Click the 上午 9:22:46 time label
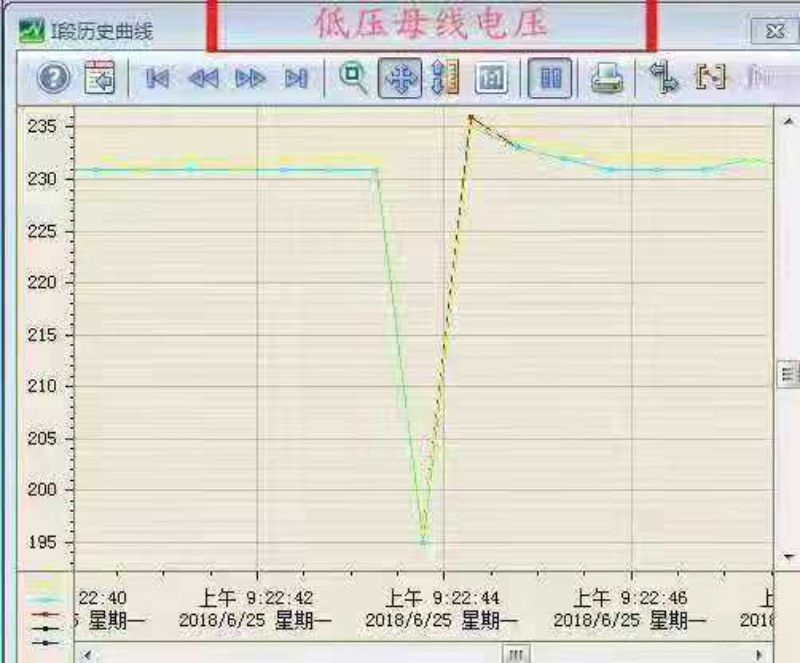Image resolution: width=800 pixels, height=663 pixels. 630,598
